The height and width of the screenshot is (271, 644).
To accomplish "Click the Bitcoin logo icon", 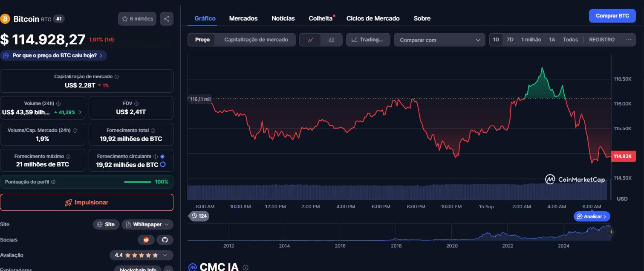I will (x=5, y=19).
